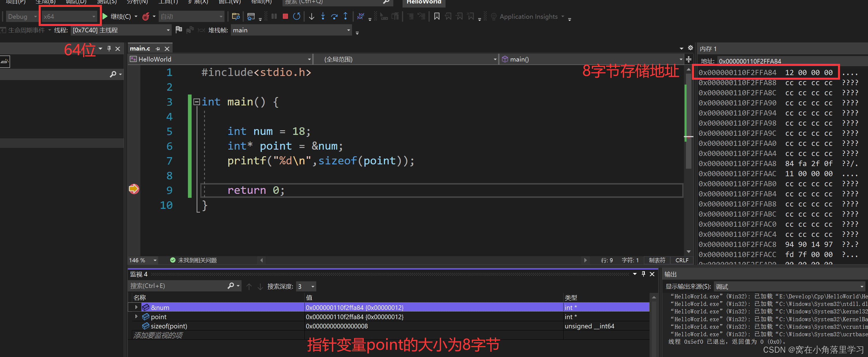Click the editor horizontal scrollbar track
The width and height of the screenshot is (868, 357).
423,260
